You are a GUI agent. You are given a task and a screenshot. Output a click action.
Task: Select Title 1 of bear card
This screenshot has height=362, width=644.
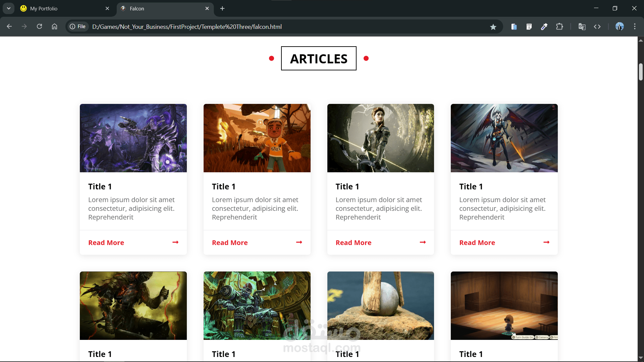(224, 186)
